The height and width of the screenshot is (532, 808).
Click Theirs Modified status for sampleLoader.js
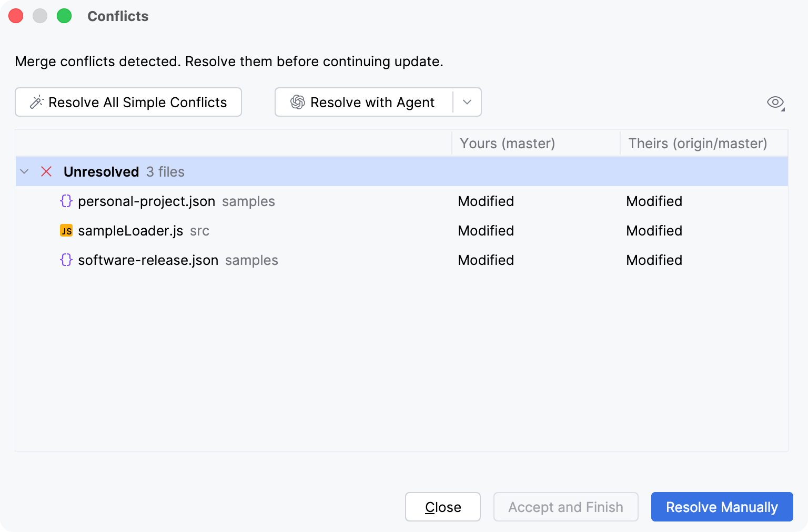tap(654, 230)
